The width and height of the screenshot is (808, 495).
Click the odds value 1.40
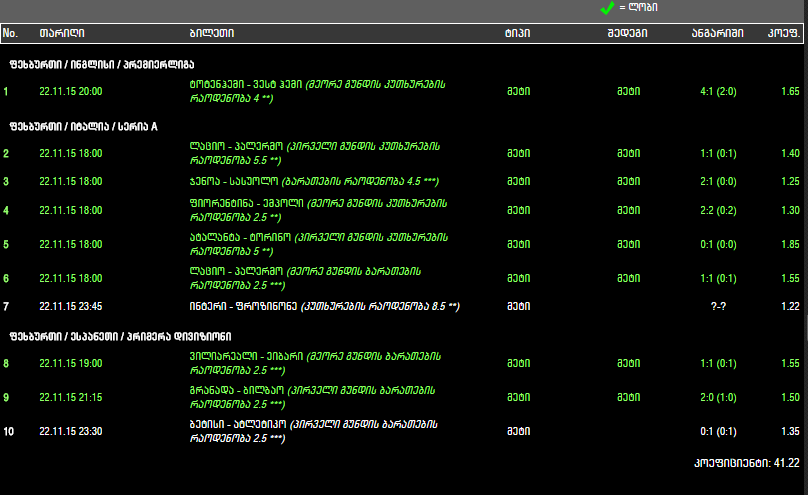click(790, 153)
